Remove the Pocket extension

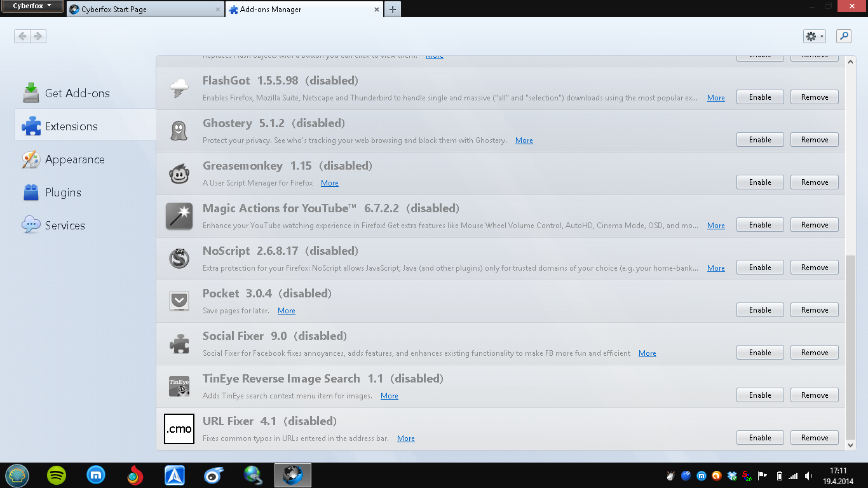815,310
